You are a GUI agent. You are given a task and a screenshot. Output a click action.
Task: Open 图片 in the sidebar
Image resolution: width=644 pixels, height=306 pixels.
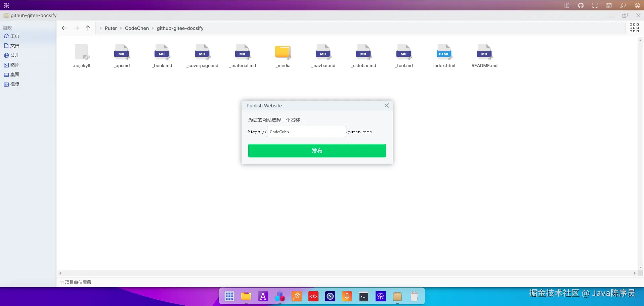(x=12, y=65)
